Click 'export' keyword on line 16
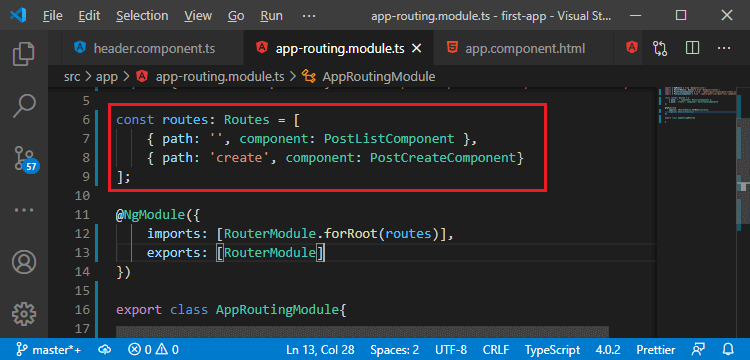The width and height of the screenshot is (750, 360). click(x=139, y=310)
